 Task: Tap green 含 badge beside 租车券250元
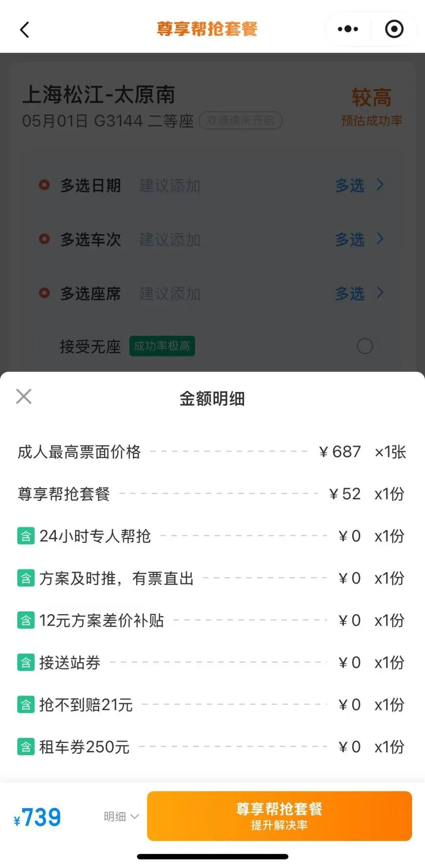[26, 747]
